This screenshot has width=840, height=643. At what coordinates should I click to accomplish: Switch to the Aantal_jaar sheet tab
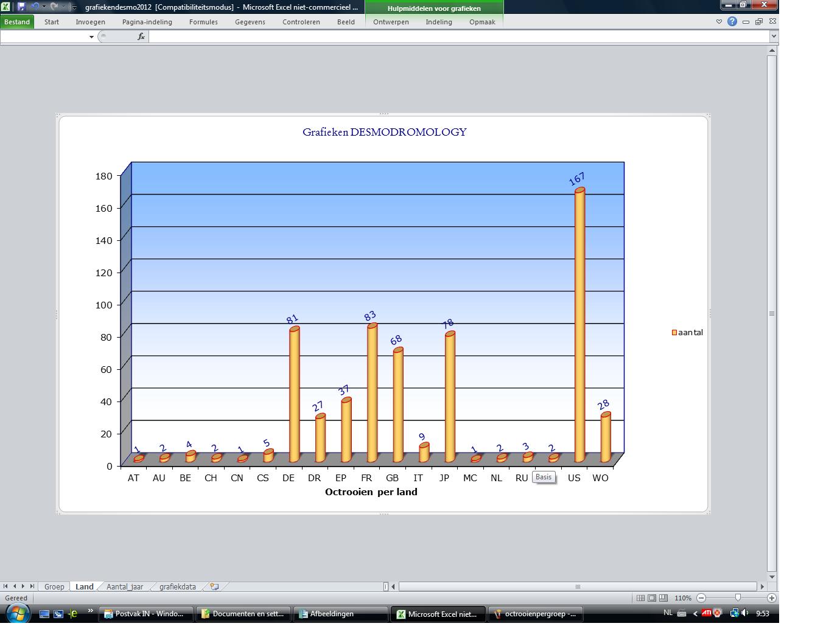tap(125, 586)
